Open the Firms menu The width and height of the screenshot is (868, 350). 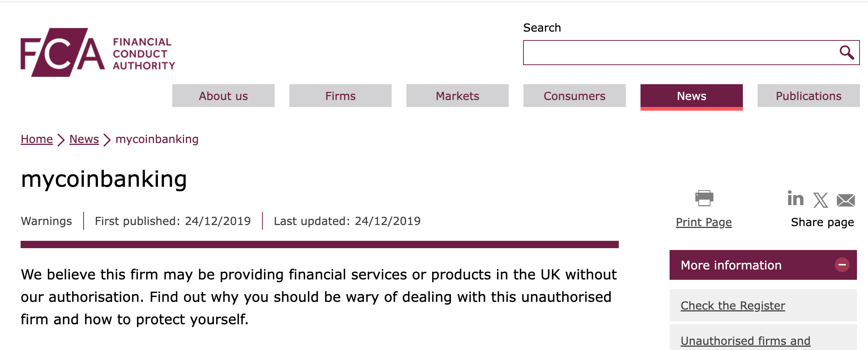tap(341, 96)
